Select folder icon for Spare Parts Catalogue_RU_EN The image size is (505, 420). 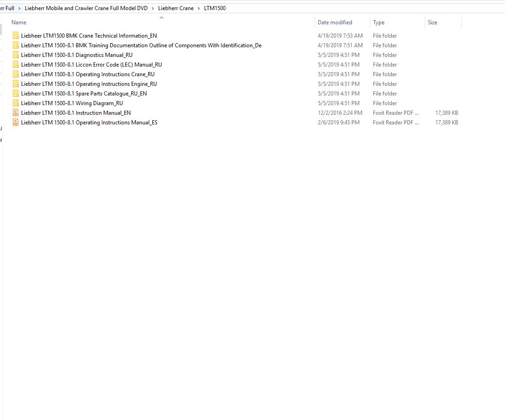point(16,94)
